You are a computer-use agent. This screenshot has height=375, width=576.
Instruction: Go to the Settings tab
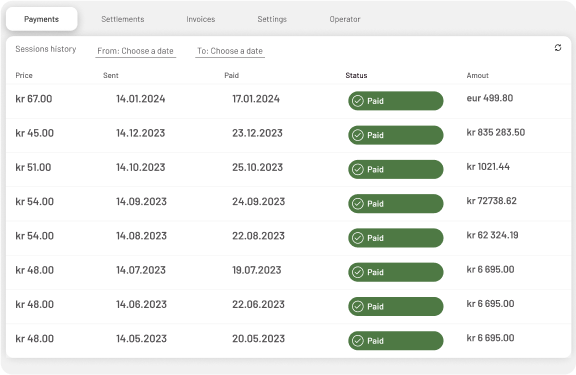click(272, 19)
